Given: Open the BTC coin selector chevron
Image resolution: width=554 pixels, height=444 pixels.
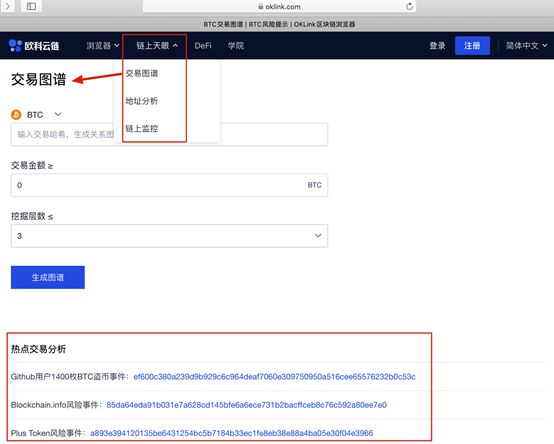Looking at the screenshot, I should point(58,114).
